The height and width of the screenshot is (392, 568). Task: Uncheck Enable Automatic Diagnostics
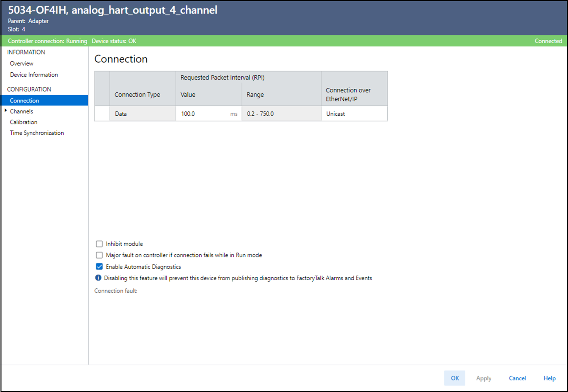click(x=99, y=267)
